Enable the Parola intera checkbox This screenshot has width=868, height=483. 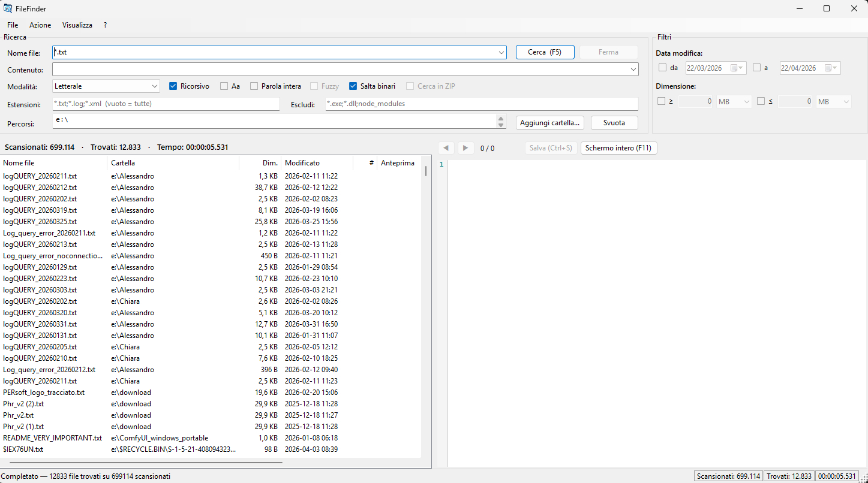(x=253, y=86)
